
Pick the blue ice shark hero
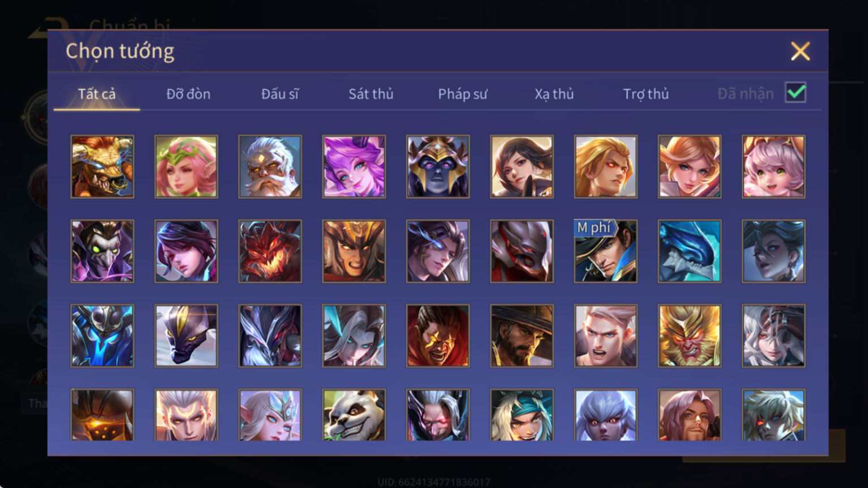tap(690, 251)
